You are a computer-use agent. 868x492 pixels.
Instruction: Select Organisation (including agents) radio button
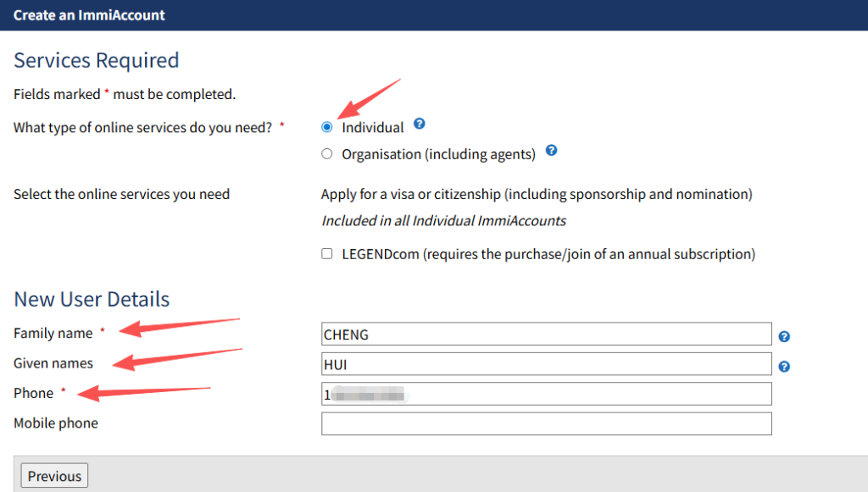coord(327,153)
